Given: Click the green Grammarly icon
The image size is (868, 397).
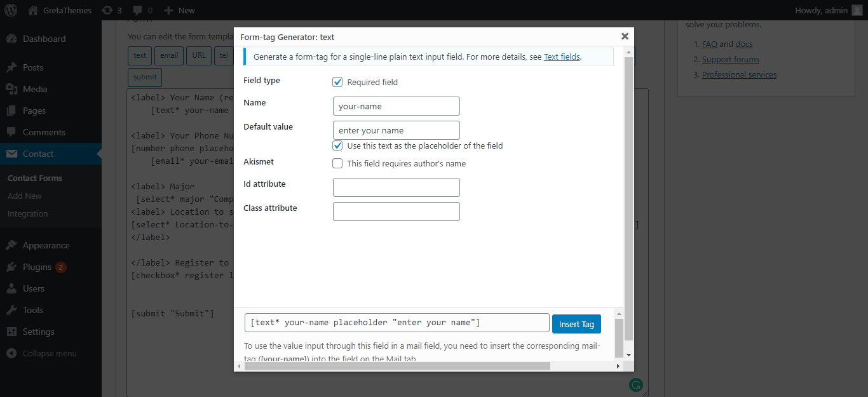Looking at the screenshot, I should tap(635, 384).
